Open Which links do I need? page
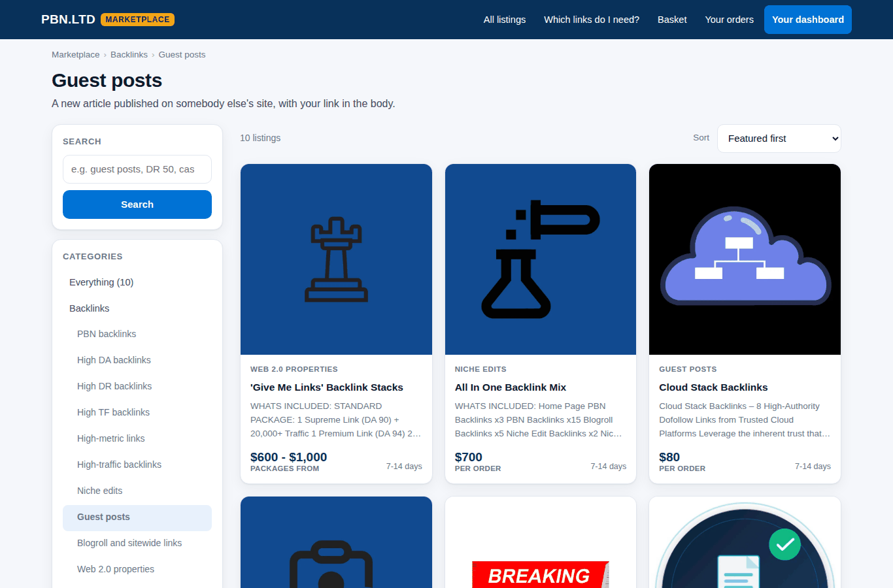 592,20
